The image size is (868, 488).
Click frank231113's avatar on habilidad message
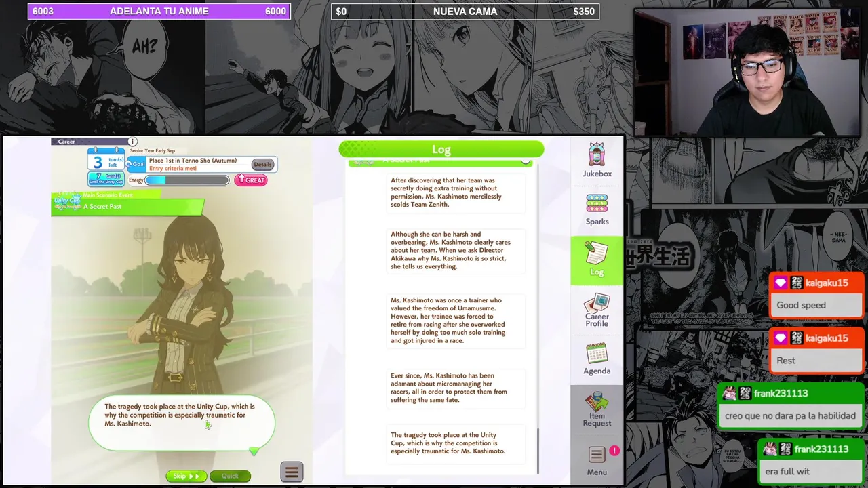tap(730, 393)
